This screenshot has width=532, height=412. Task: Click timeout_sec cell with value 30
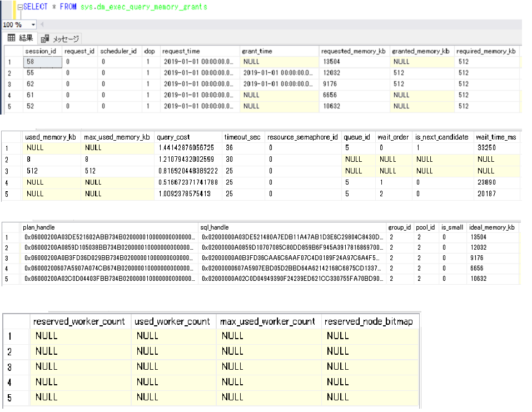[x=243, y=160]
